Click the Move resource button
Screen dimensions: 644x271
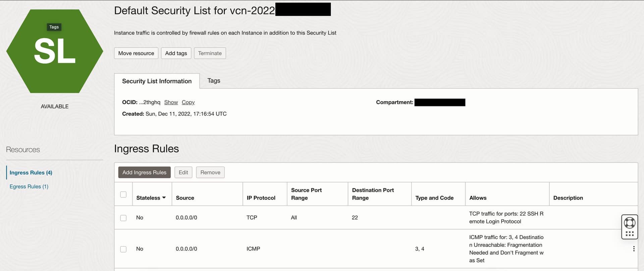point(136,53)
